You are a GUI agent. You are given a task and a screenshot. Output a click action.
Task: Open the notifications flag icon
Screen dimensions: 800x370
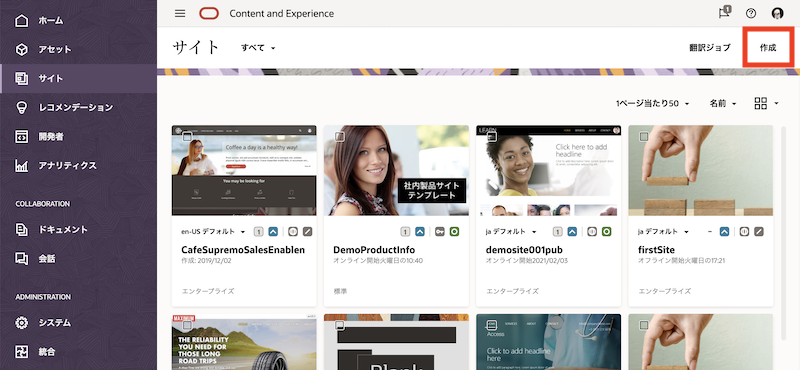point(724,13)
